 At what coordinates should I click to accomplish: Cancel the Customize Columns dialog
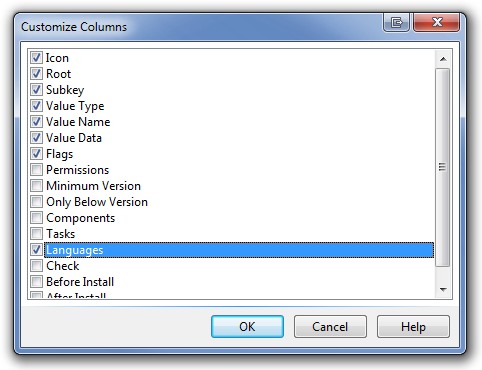pos(330,327)
